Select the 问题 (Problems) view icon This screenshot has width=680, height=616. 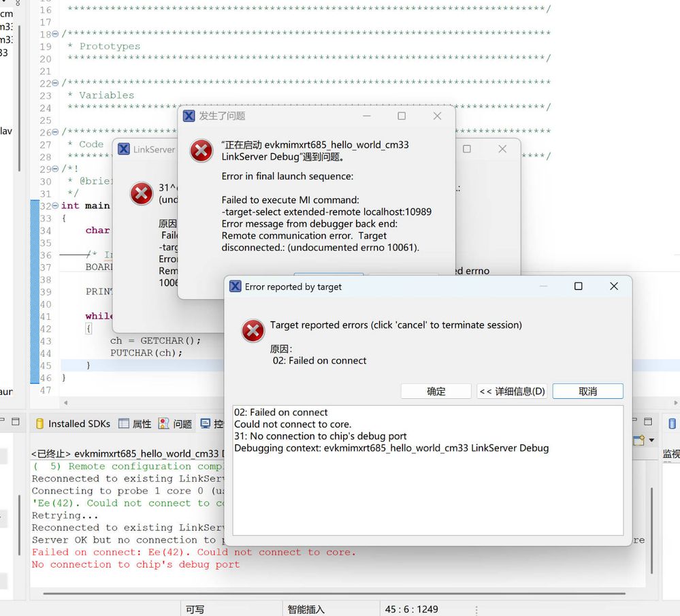[165, 423]
